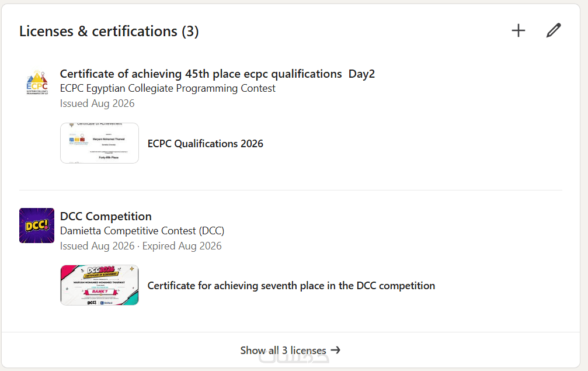This screenshot has width=588, height=371.
Task: Open the ECPC organization logo
Action: [x=37, y=82]
